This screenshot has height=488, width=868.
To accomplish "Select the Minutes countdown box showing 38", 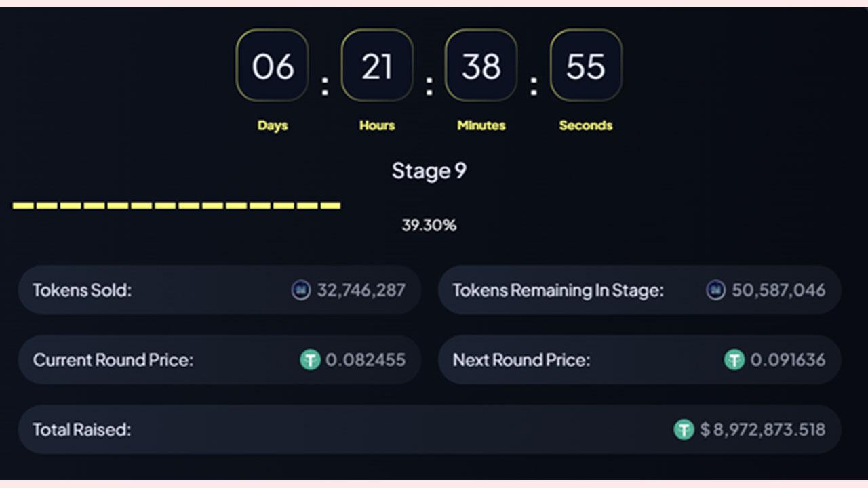I will coord(481,66).
